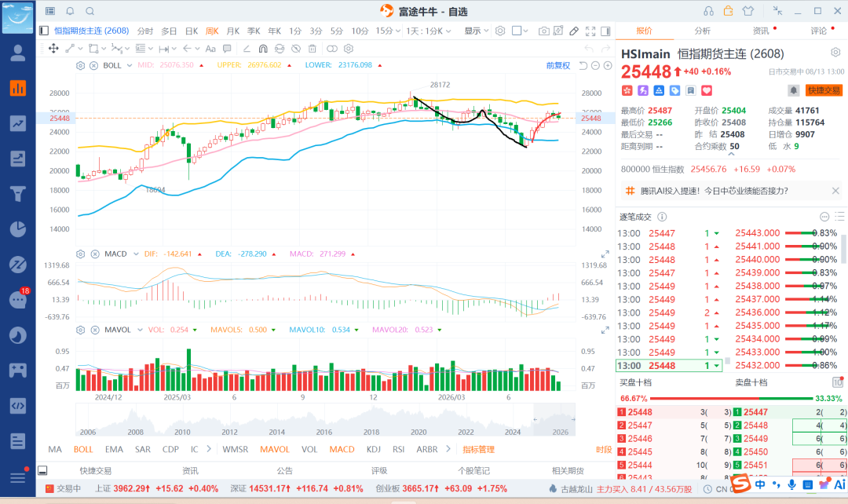The image size is (848, 504).
Task: Select the magnet snap tool
Action: pyautogui.click(x=263, y=49)
